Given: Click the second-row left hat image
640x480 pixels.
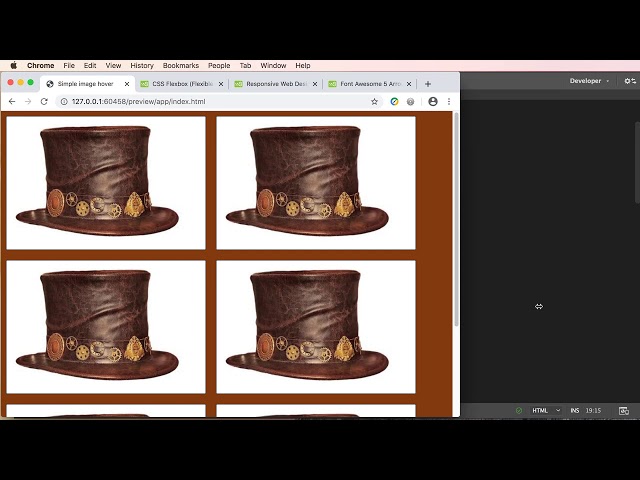Looking at the screenshot, I should [x=106, y=327].
